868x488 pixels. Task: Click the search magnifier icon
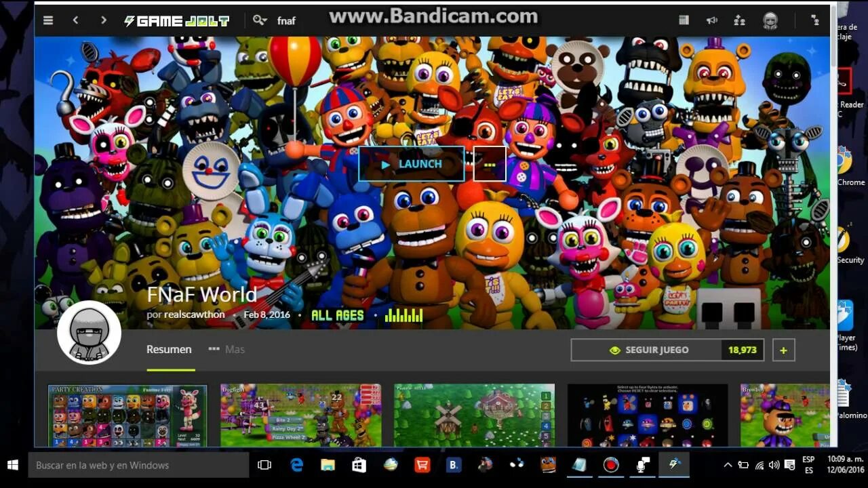259,20
